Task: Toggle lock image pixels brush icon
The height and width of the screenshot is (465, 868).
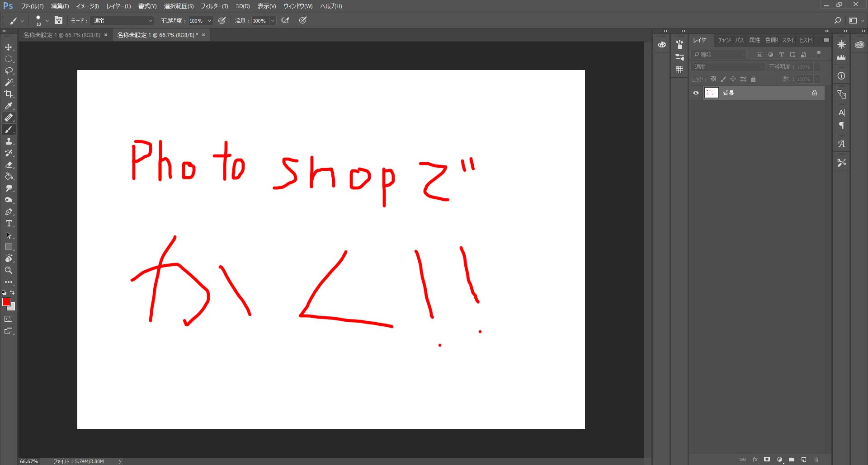Action: click(723, 79)
